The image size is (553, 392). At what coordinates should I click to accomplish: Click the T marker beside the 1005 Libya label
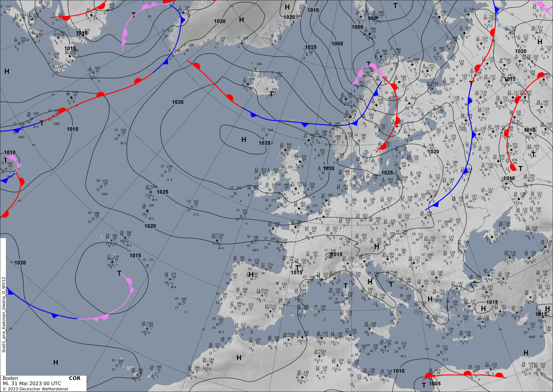(x=424, y=385)
